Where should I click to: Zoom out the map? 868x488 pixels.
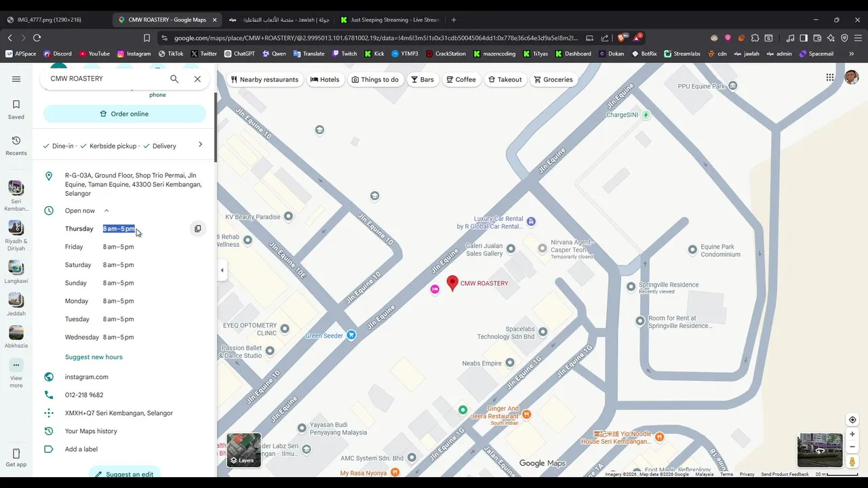[852, 447]
